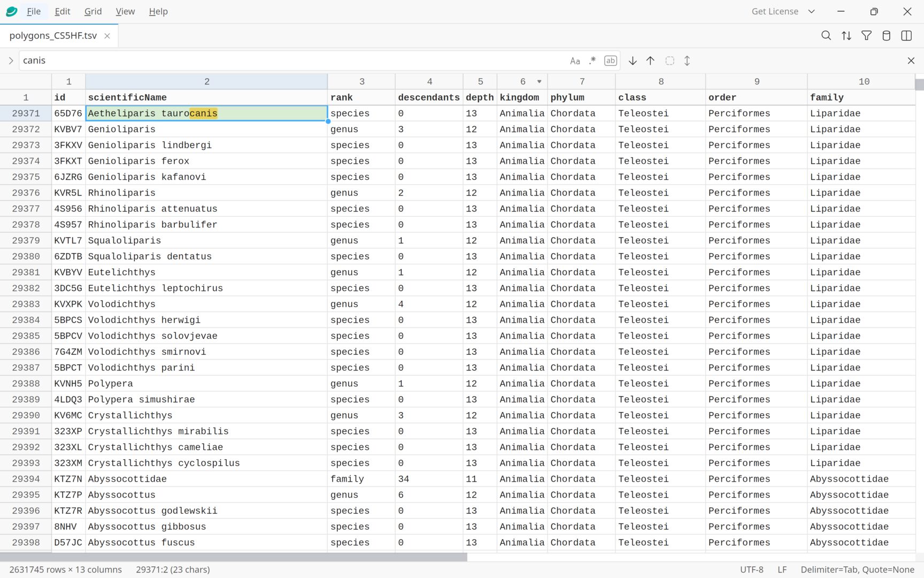Open the filter funnel icon
924x578 pixels.
[866, 36]
